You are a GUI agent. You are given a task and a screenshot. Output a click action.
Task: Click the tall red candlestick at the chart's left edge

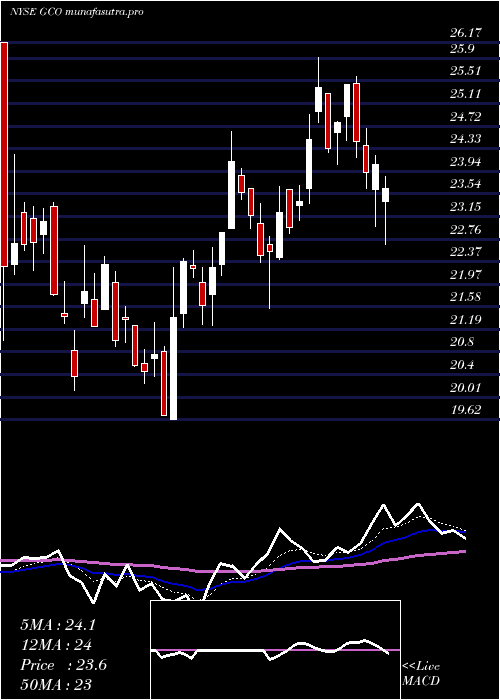coord(4,154)
